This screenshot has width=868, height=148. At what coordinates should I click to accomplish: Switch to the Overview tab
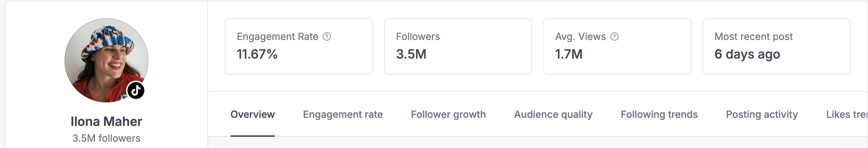[253, 114]
